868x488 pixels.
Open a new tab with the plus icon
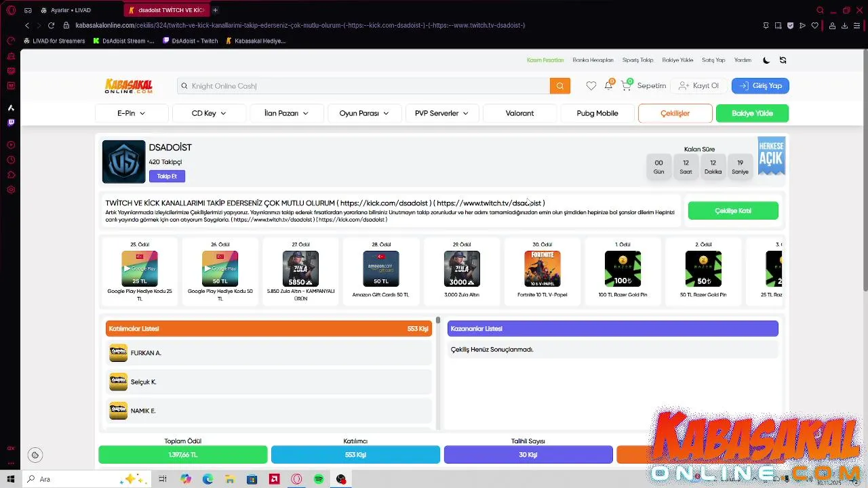[215, 10]
